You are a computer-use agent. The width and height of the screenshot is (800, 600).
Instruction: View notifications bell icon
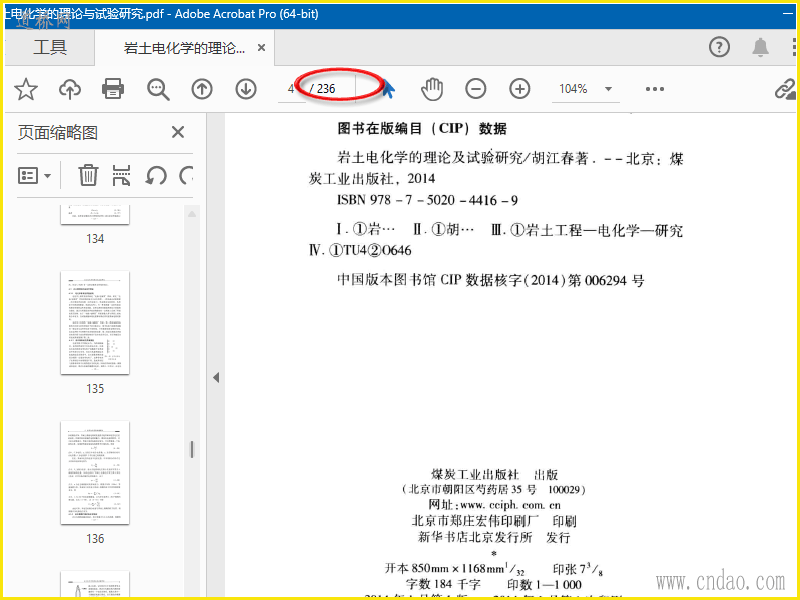(x=761, y=47)
